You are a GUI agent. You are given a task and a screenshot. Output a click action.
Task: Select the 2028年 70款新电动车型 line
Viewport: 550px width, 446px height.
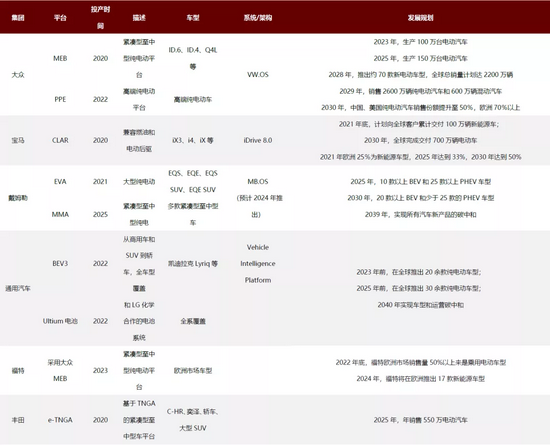click(421, 75)
